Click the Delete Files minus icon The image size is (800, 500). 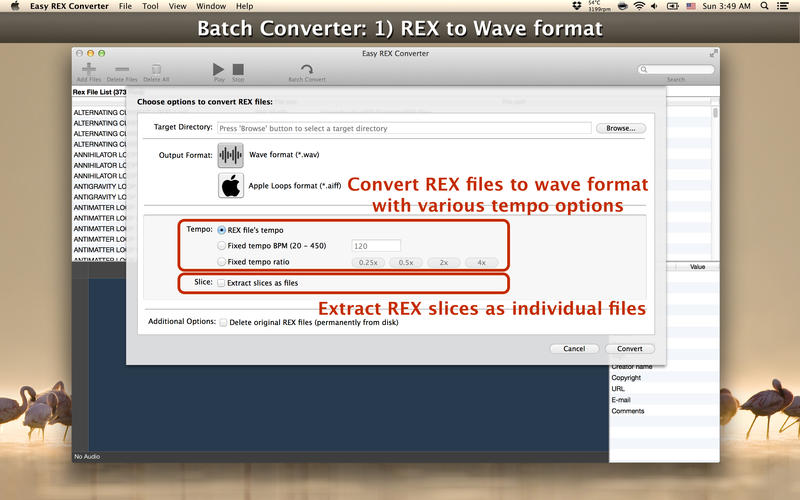(x=122, y=69)
